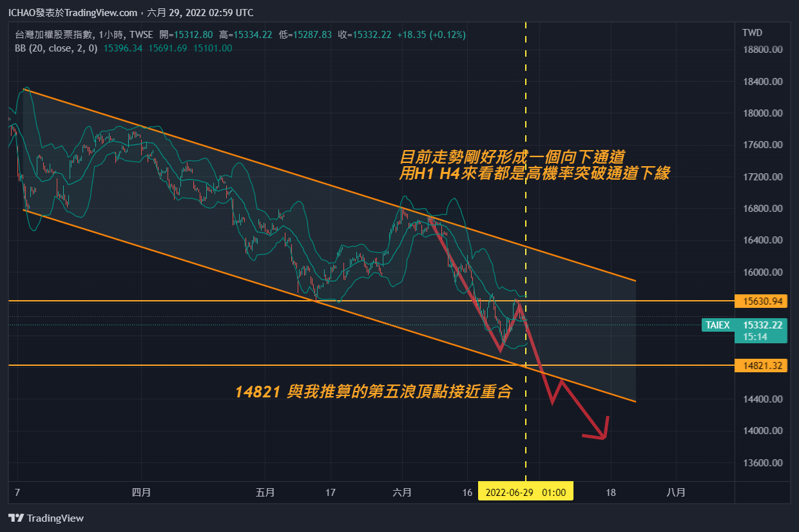799x532 pixels.
Task: Click the low value 低=15287.83
Action: point(305,35)
